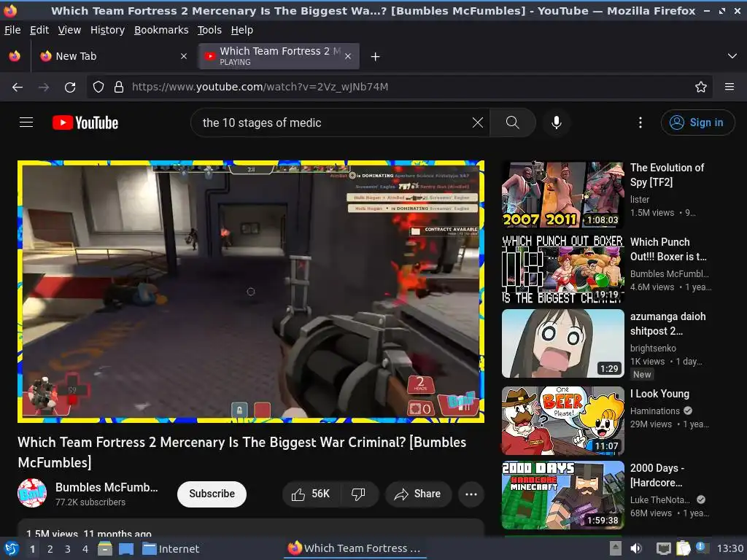Focus the Firefox URL address bar
This screenshot has height=560, width=747.
(x=400, y=87)
